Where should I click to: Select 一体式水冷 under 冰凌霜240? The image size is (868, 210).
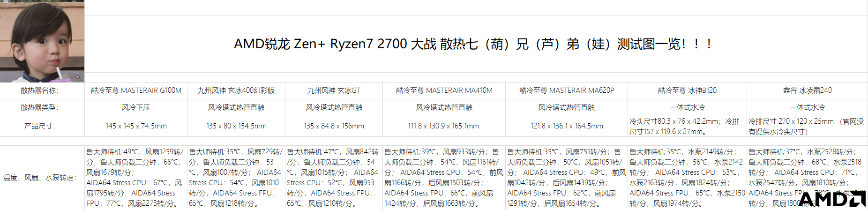807,107
